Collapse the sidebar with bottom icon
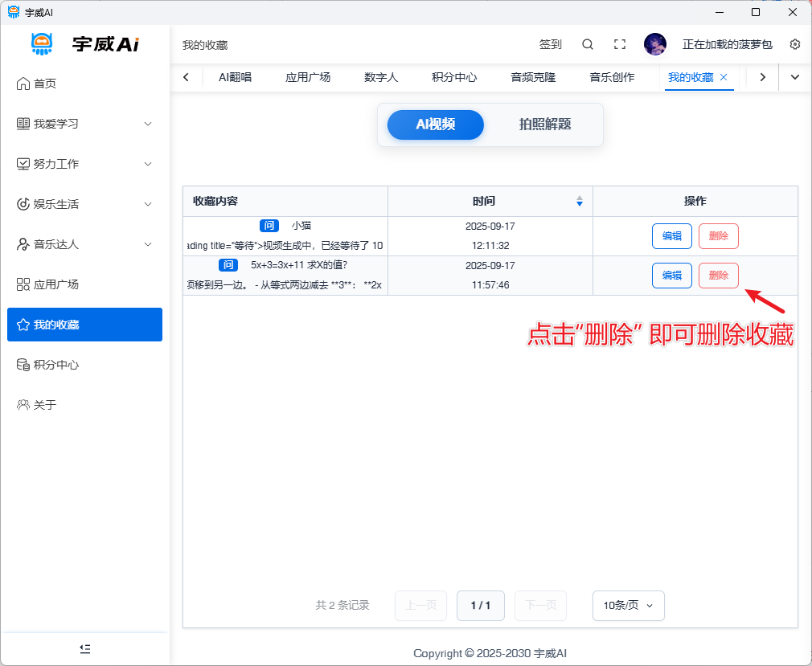Viewport: 812px width, 666px height. click(85, 648)
